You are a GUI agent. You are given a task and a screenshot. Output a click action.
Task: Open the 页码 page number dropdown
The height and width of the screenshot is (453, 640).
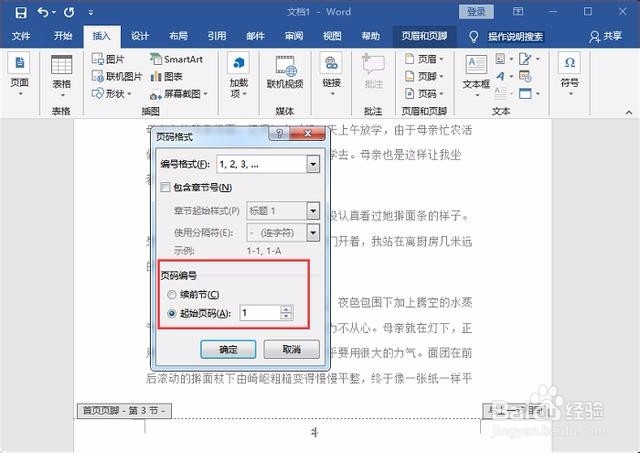pyautogui.click(x=424, y=94)
